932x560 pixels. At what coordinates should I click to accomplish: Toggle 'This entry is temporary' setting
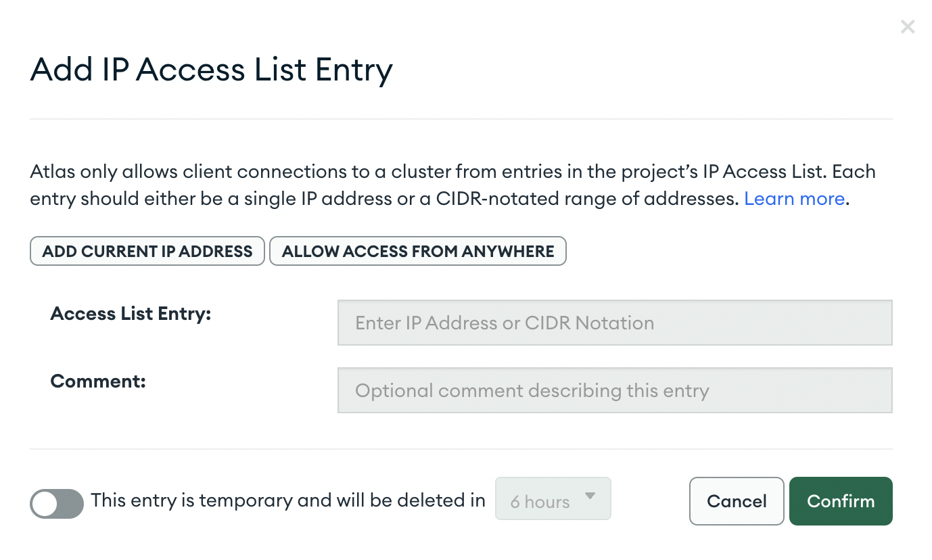tap(57, 503)
